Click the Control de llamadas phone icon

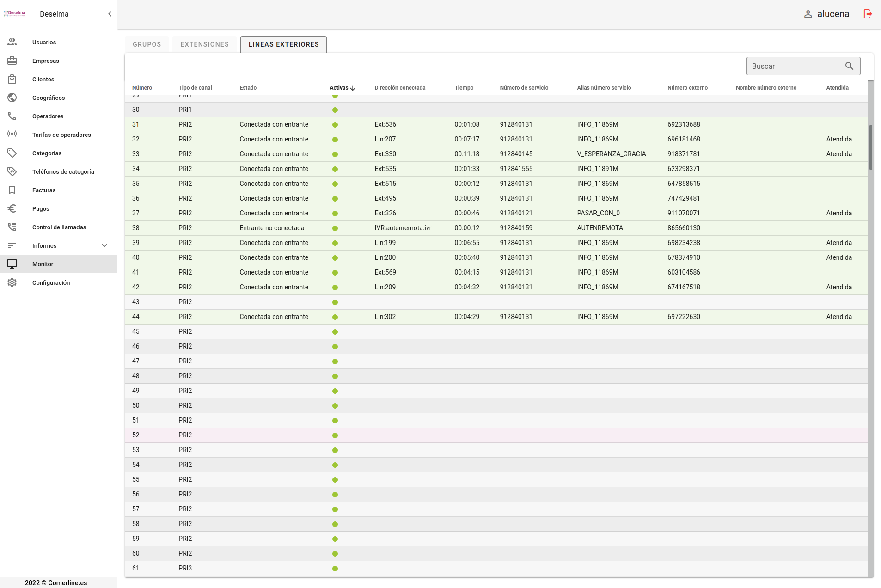click(12, 227)
